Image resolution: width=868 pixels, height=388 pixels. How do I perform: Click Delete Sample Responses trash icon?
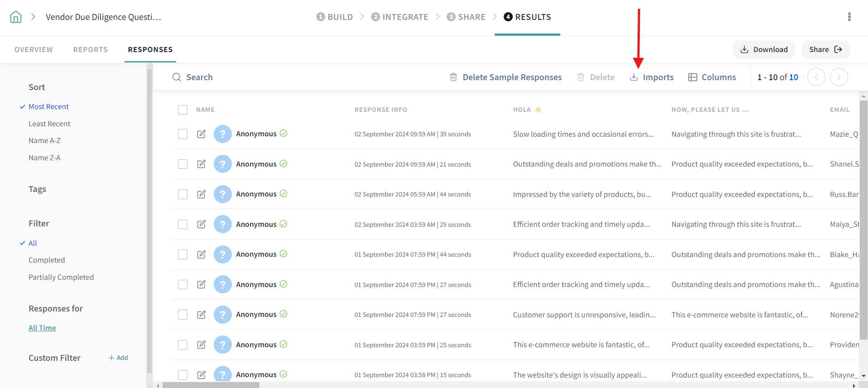(453, 77)
